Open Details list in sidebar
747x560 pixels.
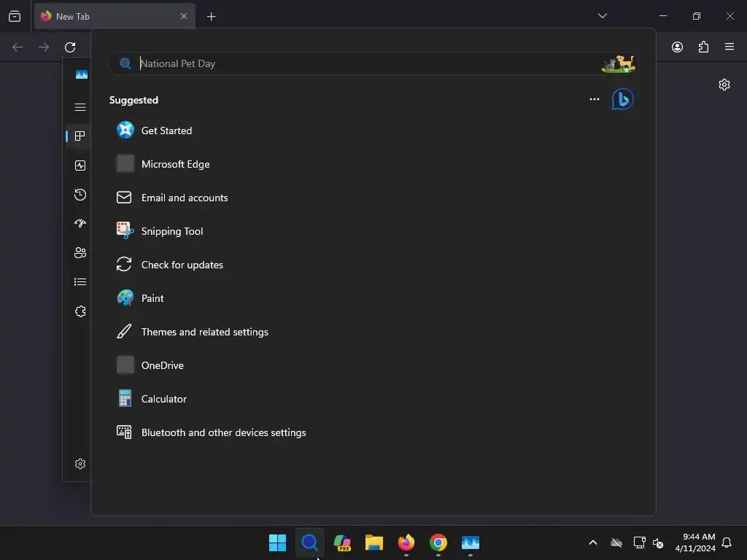coord(80,282)
